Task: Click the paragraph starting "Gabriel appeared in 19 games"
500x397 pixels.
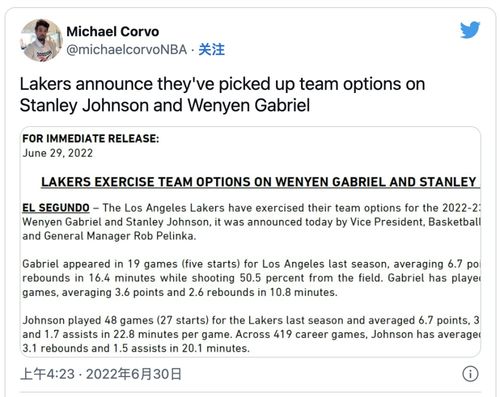Action: tap(251, 278)
